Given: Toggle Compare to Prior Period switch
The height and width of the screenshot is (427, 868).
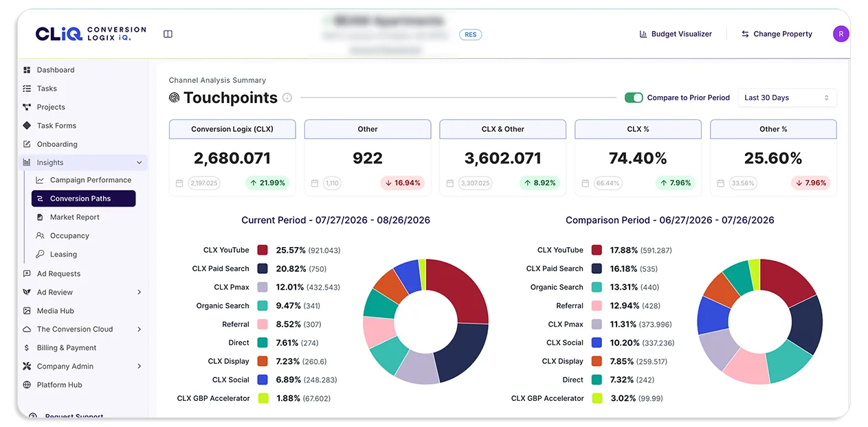Looking at the screenshot, I should click(634, 97).
